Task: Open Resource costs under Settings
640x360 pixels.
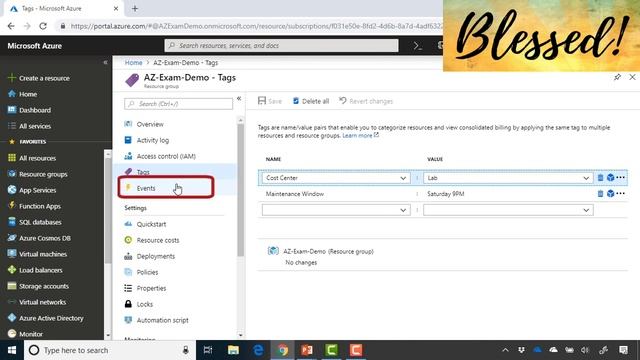Action: [158, 240]
